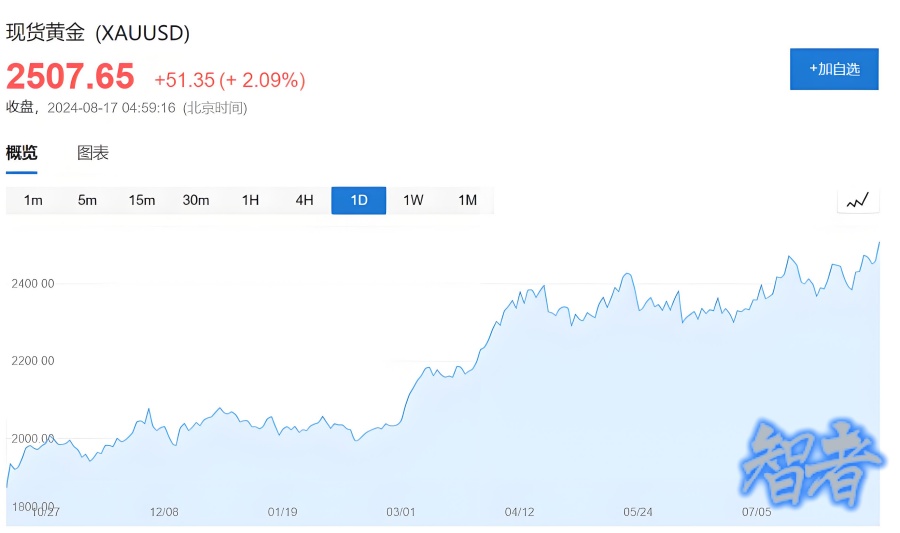
Task: Click the 03/01 date marker on chart
Action: [x=401, y=512]
